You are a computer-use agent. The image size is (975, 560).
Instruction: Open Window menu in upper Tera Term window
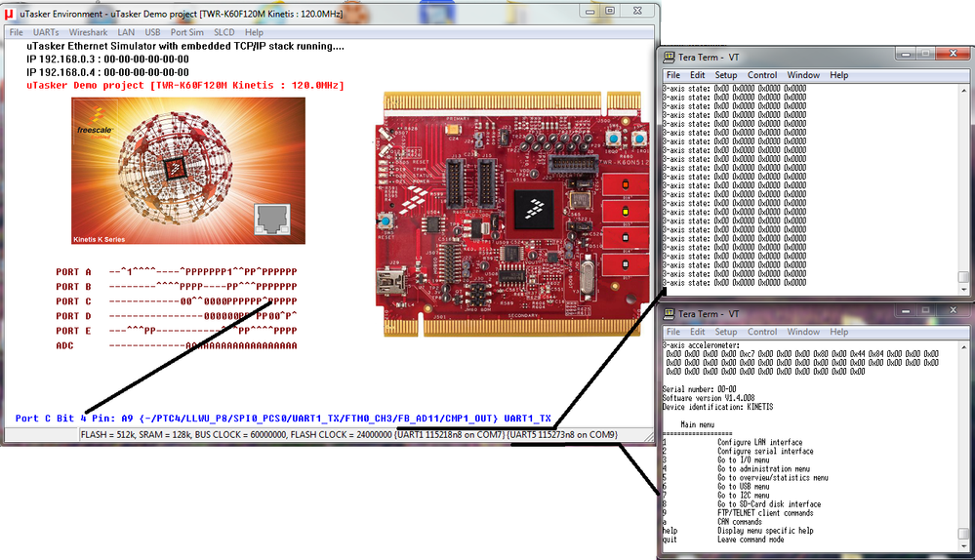pos(803,75)
